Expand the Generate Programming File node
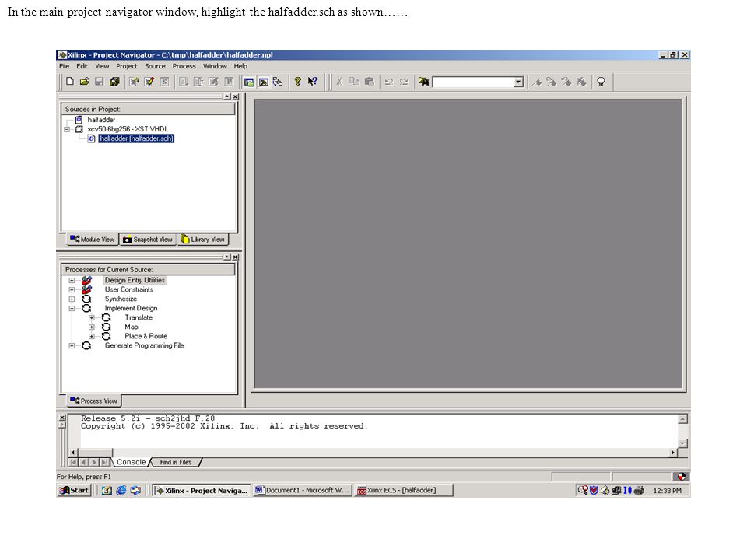 point(72,345)
